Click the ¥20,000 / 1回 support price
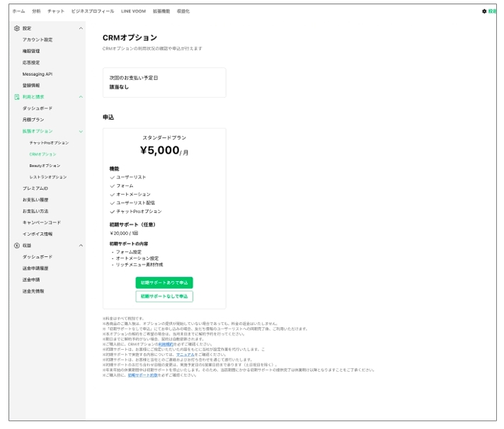The image size is (504, 429). tap(124, 233)
